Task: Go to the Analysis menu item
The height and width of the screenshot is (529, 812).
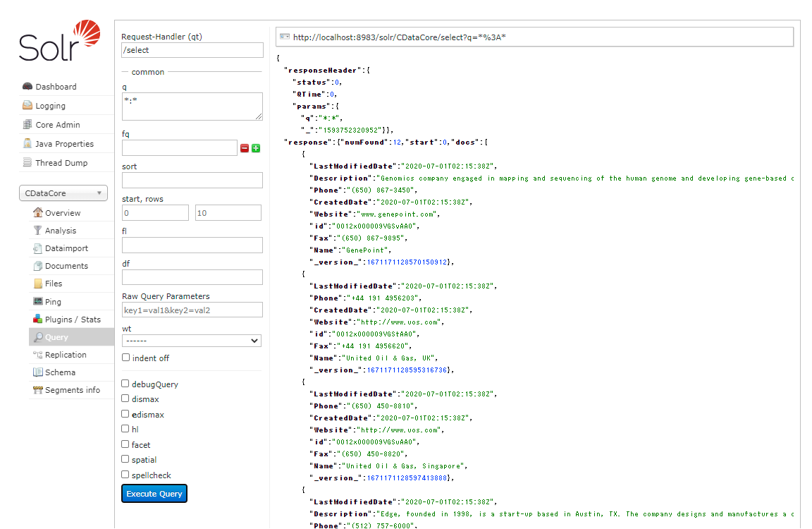Action: click(60, 231)
